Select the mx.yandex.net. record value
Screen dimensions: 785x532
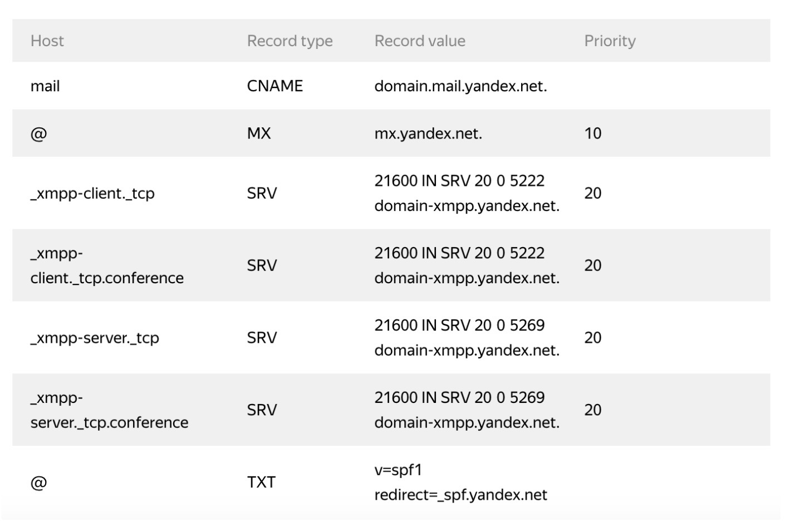point(428,134)
